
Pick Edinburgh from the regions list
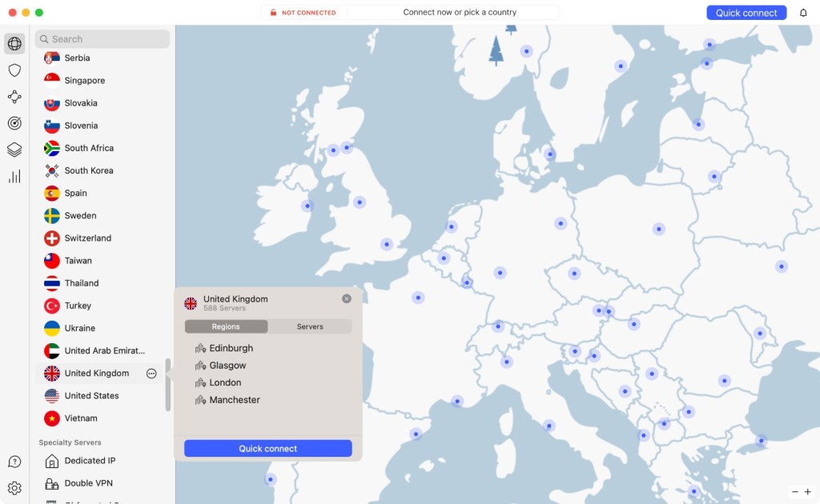(x=231, y=348)
